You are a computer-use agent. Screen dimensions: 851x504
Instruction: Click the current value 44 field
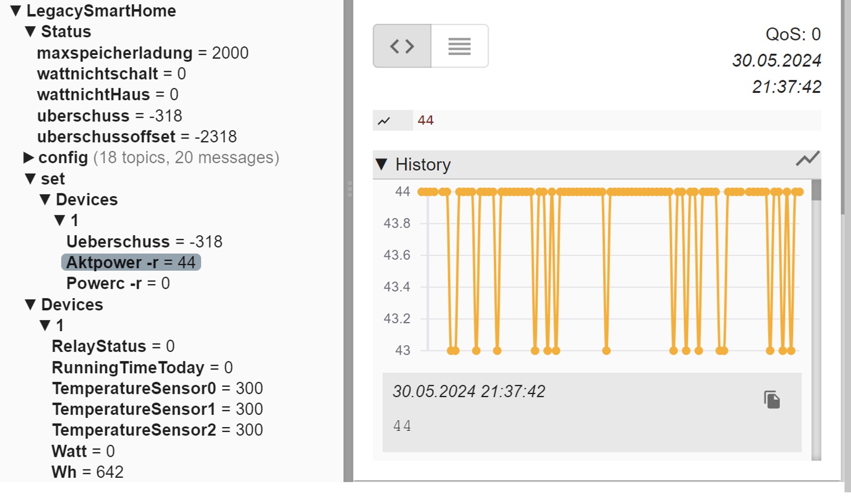[x=617, y=120]
